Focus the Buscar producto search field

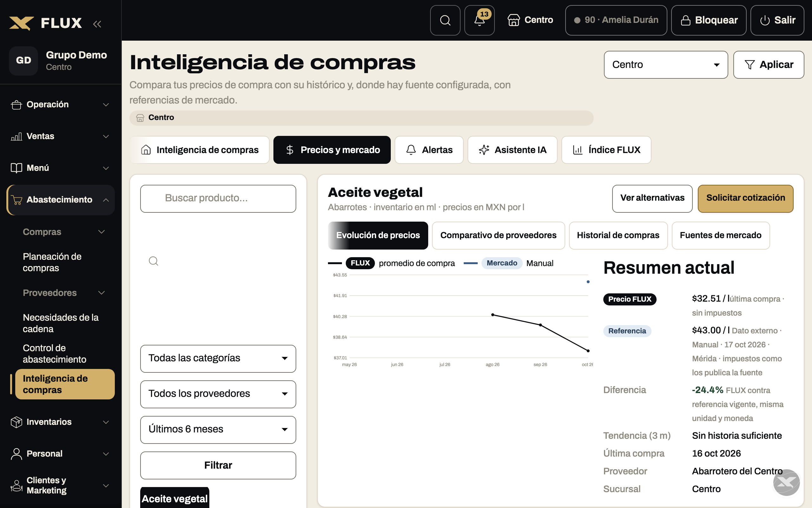click(x=218, y=198)
